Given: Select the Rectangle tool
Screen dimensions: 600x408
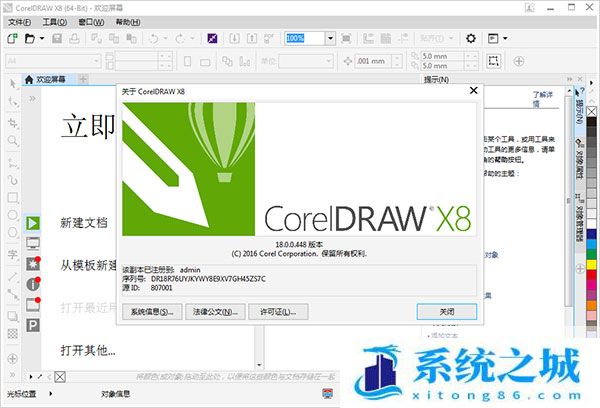Looking at the screenshot, I should tap(13, 197).
